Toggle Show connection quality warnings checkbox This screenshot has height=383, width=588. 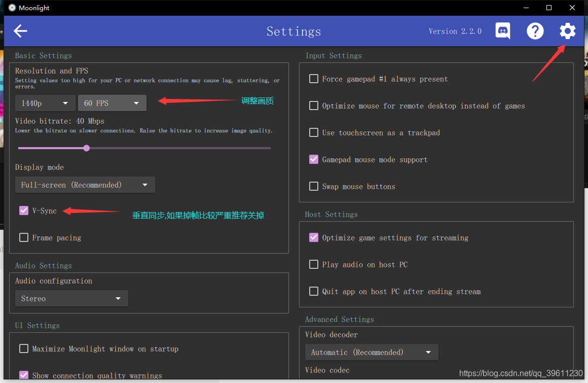24,375
